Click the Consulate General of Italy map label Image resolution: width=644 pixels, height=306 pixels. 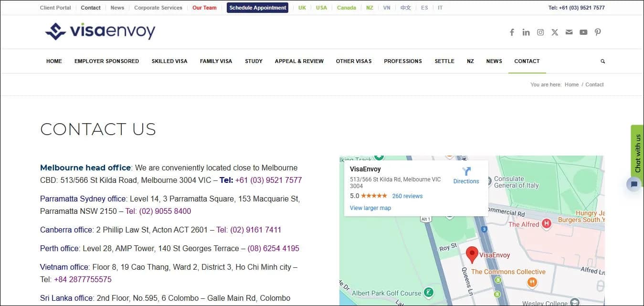point(516,182)
